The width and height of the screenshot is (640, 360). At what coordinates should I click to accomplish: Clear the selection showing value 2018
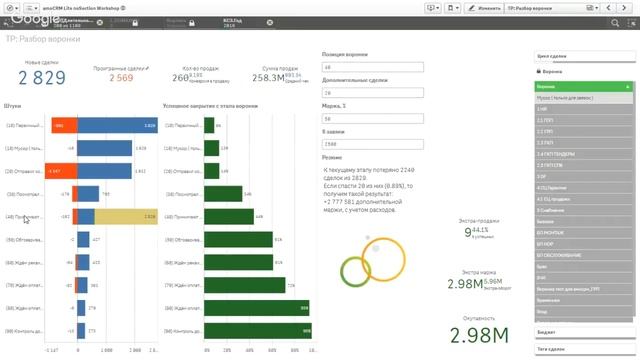(270, 22)
